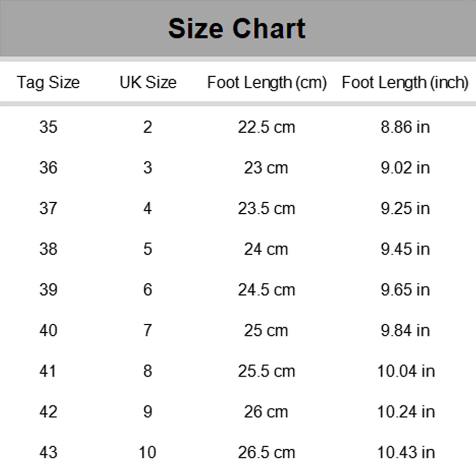Click the Foot Length (cm) header
476x476 pixels.
[x=267, y=82]
